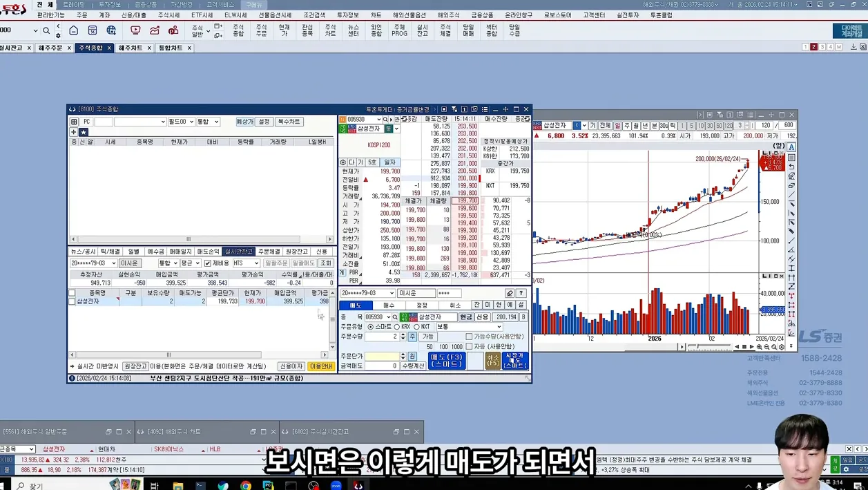The width and height of the screenshot is (868, 490).
Task: Open stock code 005930 dropdown in quote panel
Action: (x=378, y=120)
